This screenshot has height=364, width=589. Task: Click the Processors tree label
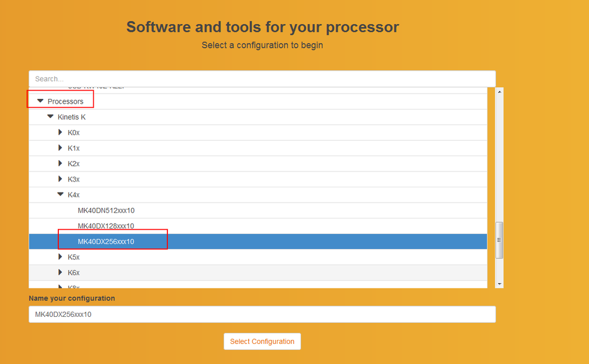[x=65, y=101]
